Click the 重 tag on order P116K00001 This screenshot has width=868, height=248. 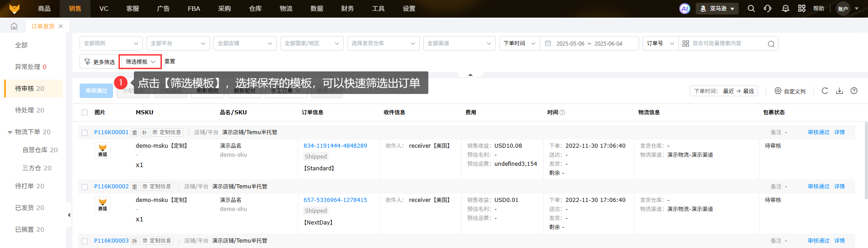(134, 132)
